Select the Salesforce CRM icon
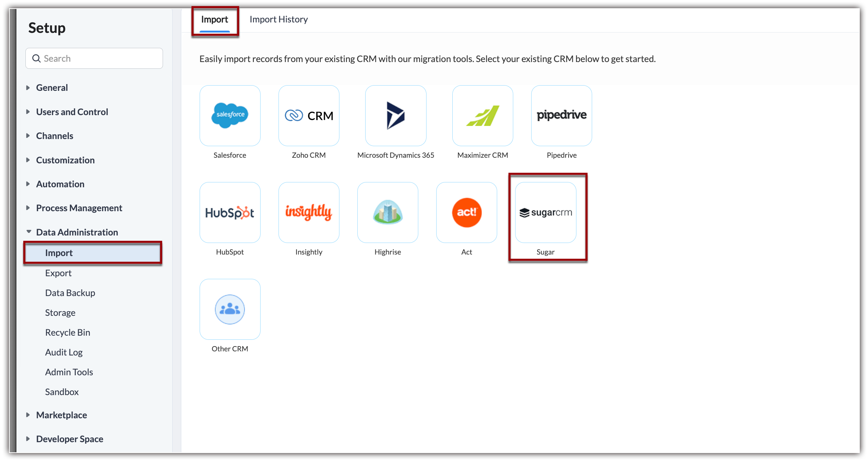 pos(230,115)
